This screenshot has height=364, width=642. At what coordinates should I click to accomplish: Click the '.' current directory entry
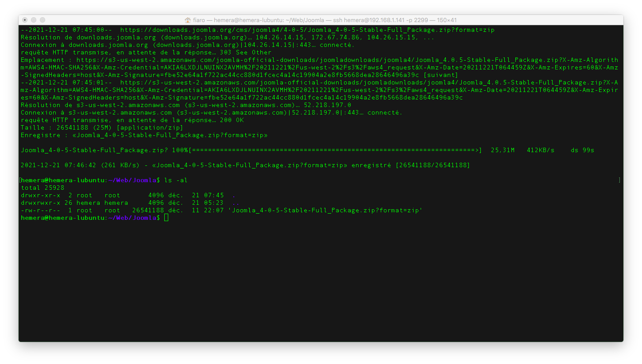[234, 195]
